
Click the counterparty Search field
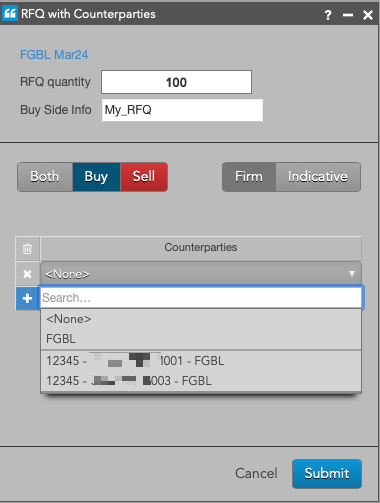[x=201, y=298]
